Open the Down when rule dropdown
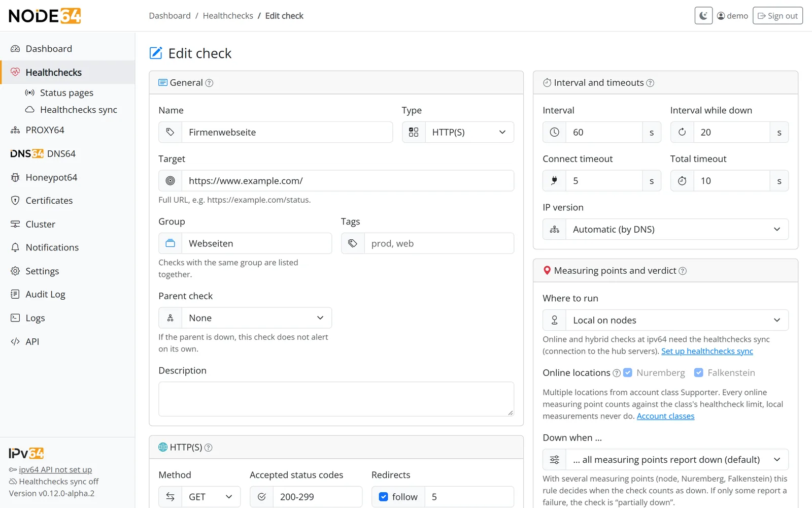 [x=677, y=460]
